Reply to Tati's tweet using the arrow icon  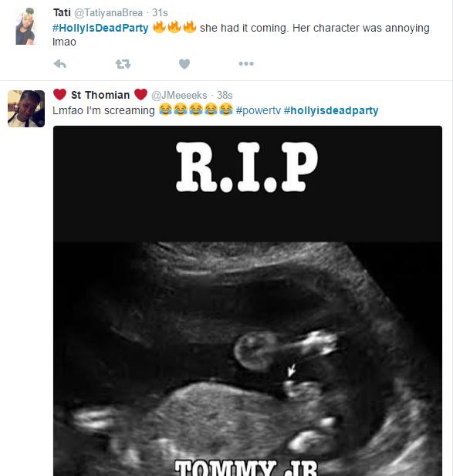click(60, 64)
